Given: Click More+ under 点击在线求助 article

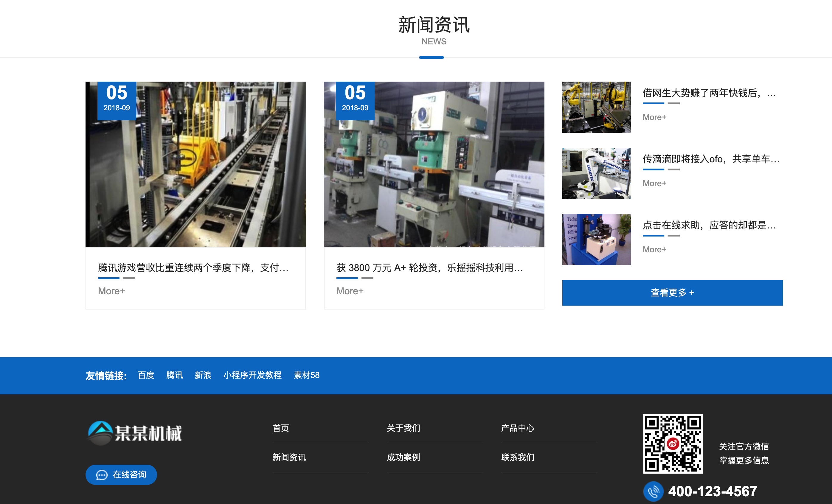Looking at the screenshot, I should pos(654,250).
